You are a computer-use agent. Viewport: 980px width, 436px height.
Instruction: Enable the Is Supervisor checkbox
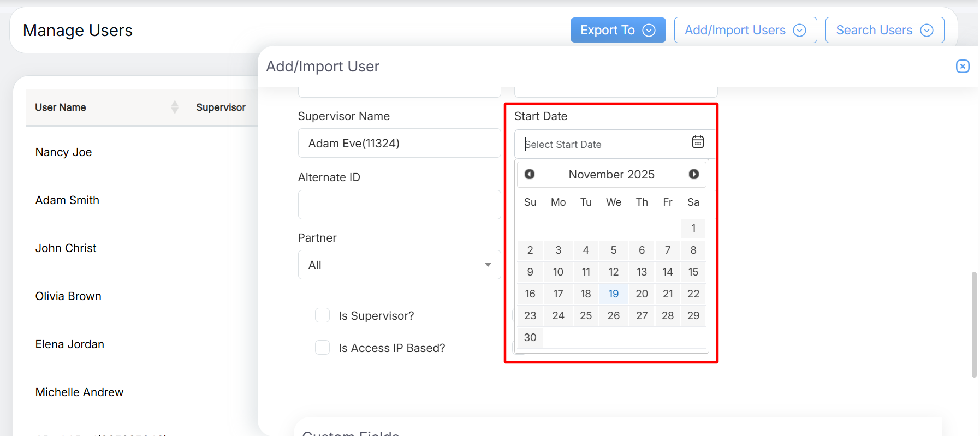(322, 315)
